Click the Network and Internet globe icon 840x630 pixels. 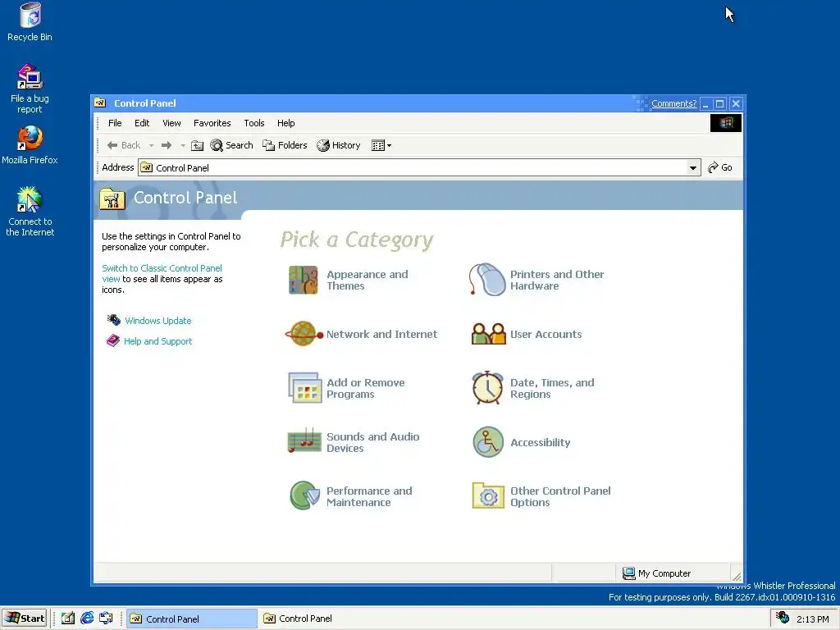[304, 334]
